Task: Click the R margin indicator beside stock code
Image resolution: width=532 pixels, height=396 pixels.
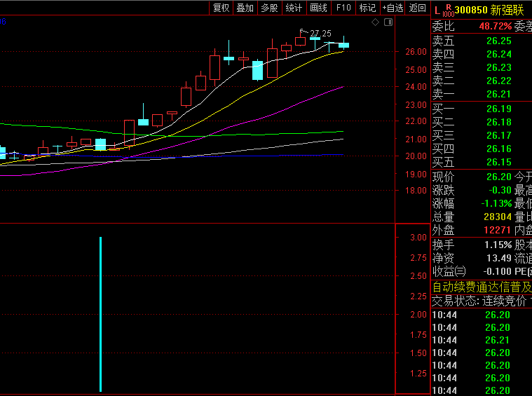Action: tap(449, 7)
